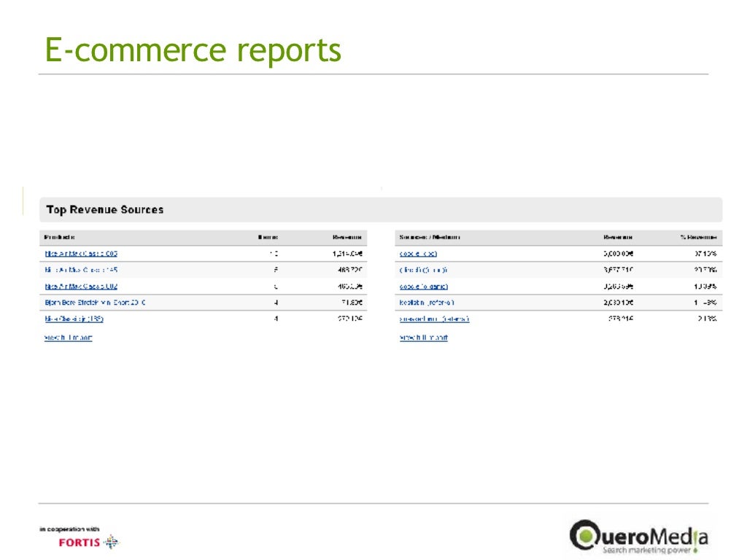
Task: Click the QueroMedia logo
Action: 639,537
